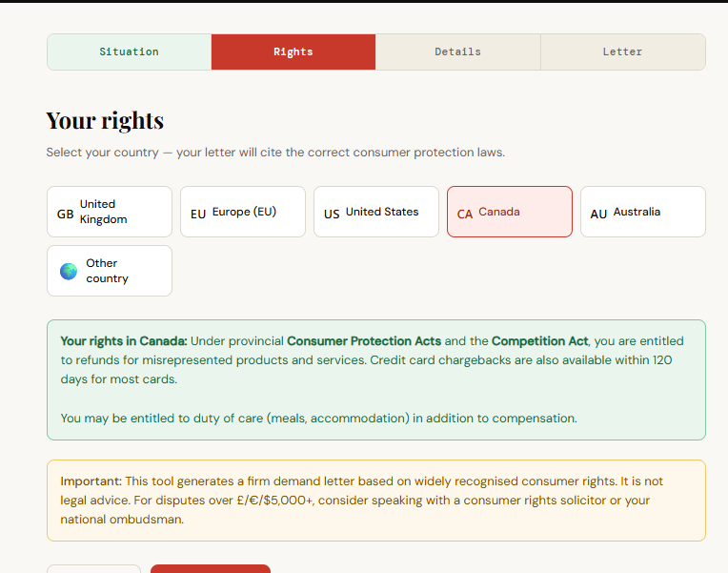
Task: Go back to the Situation step tab
Action: tap(129, 52)
